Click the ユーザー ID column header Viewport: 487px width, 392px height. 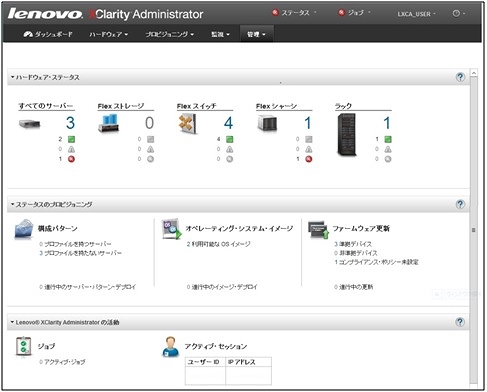[205, 362]
